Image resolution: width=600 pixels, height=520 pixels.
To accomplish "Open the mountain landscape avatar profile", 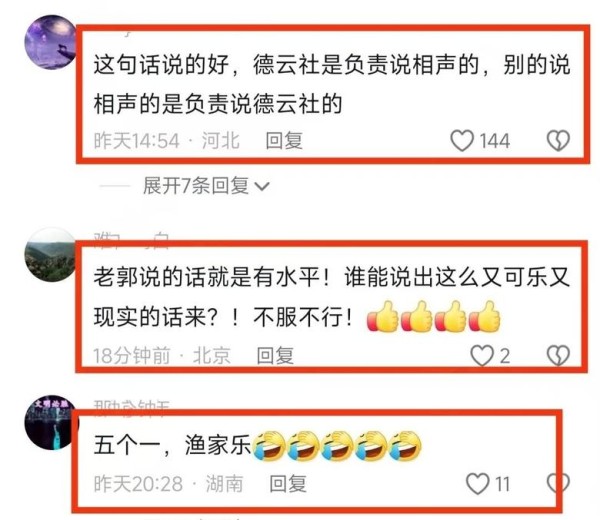I will point(51,254).
